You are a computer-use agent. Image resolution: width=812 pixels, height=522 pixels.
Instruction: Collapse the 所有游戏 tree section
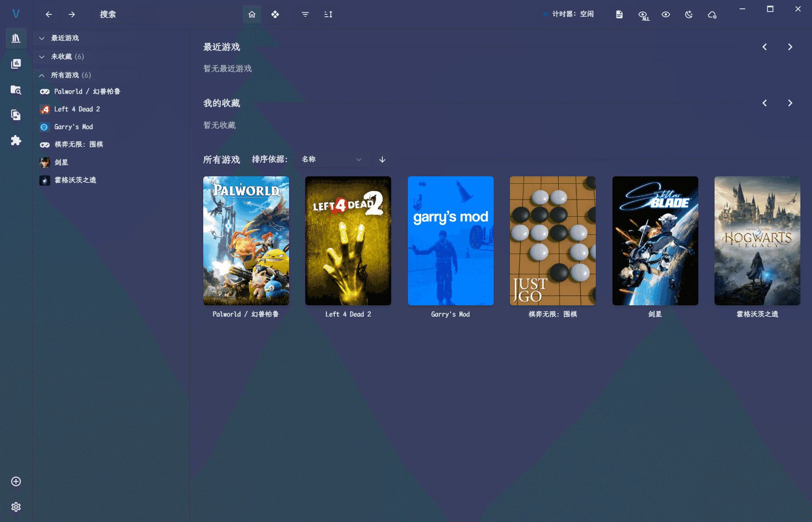click(x=42, y=75)
